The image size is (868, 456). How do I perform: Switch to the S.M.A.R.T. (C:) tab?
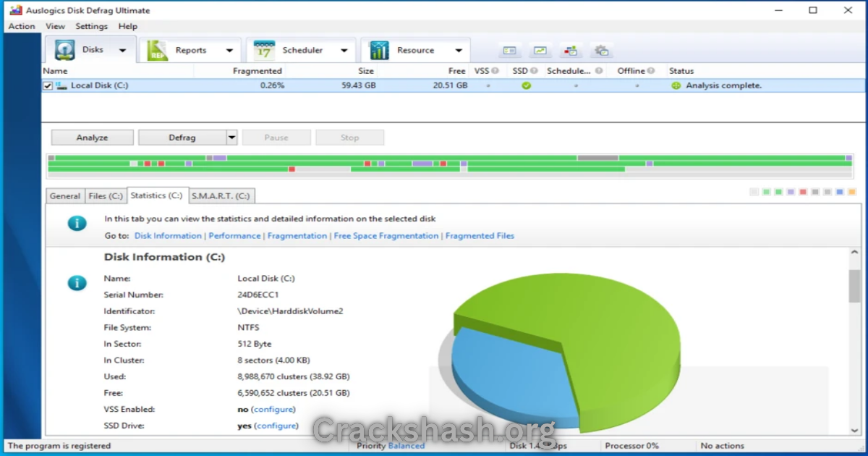[221, 196]
